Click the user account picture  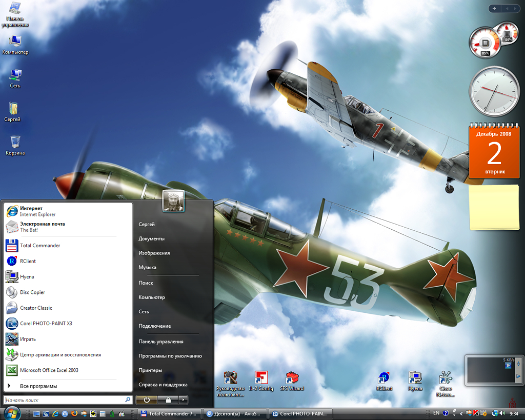pyautogui.click(x=173, y=201)
